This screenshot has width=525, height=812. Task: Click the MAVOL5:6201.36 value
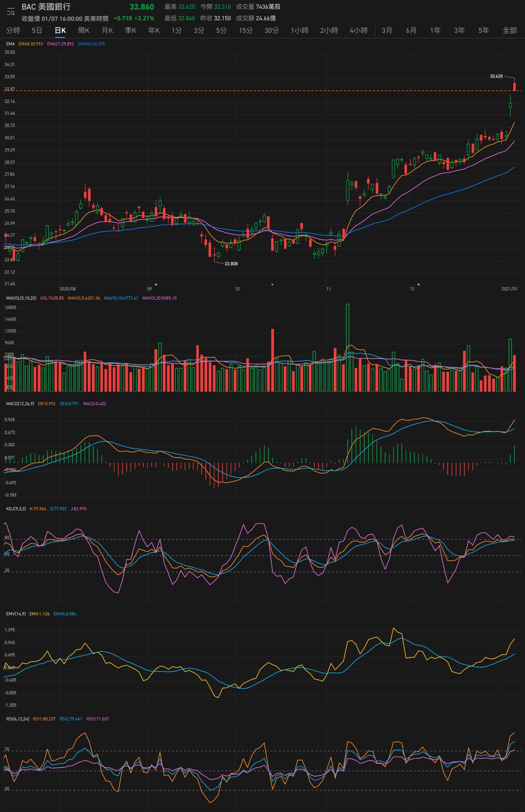(x=84, y=298)
